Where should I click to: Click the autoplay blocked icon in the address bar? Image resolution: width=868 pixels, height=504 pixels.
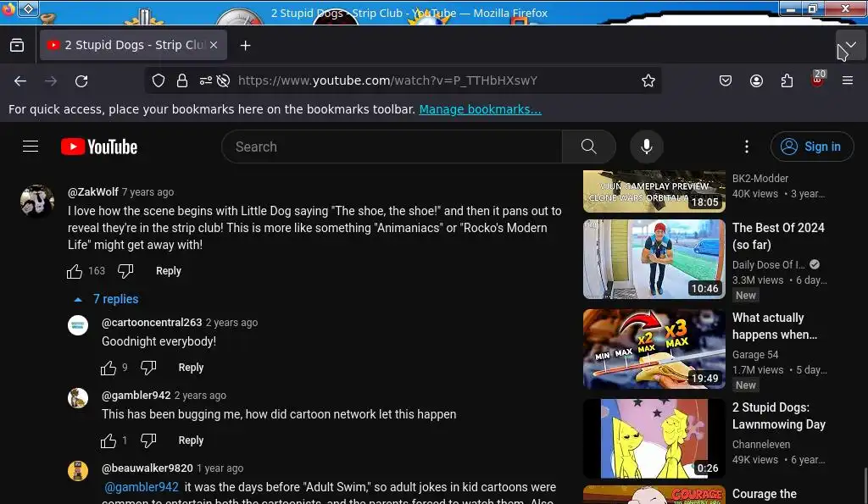(x=223, y=80)
